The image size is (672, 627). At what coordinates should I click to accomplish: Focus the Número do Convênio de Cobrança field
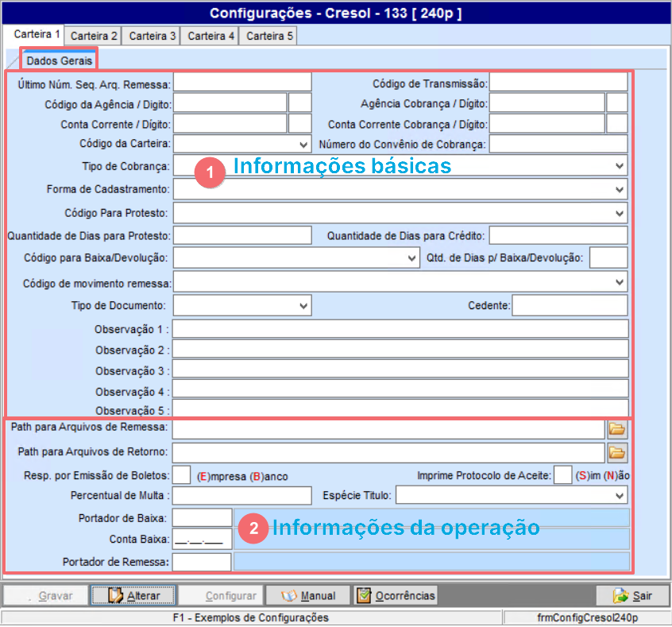[558, 144]
